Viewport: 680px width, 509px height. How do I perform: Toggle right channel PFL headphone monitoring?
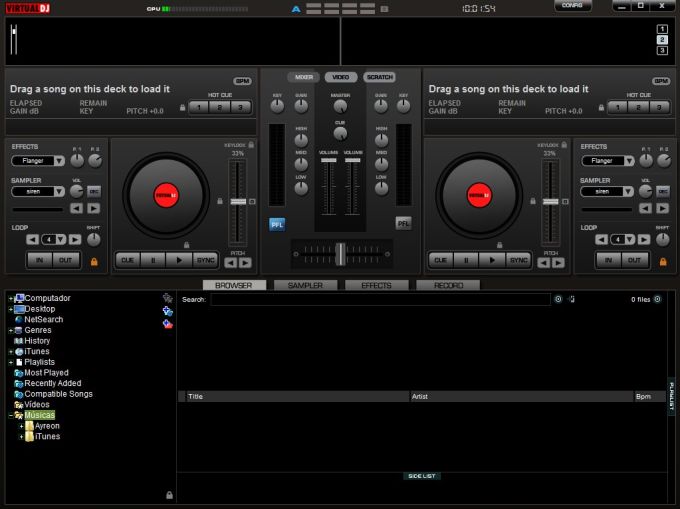coord(403,224)
